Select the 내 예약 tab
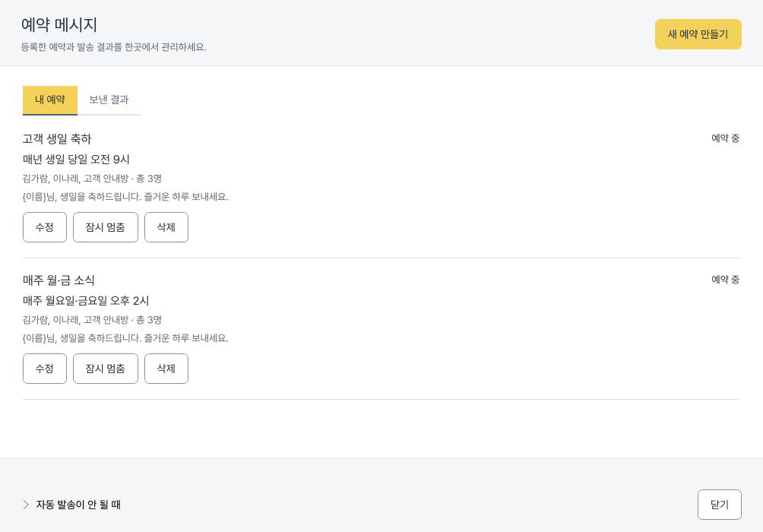763x532 pixels. (x=50, y=100)
